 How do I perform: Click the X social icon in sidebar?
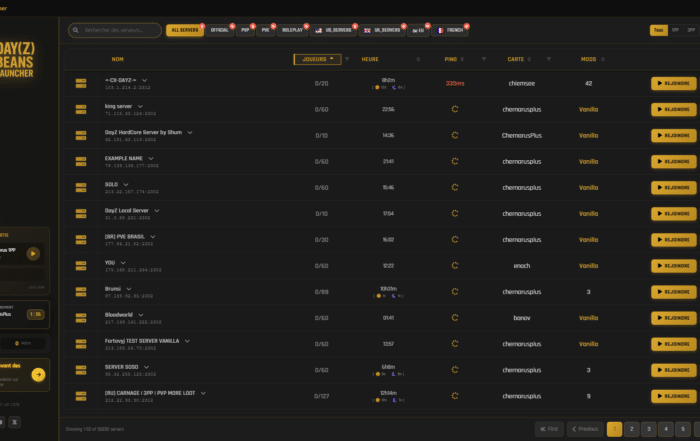(x=14, y=422)
